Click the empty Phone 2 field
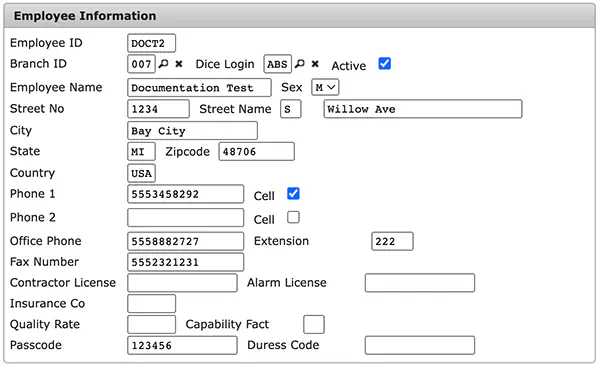This screenshot has width=600, height=367. [x=186, y=218]
